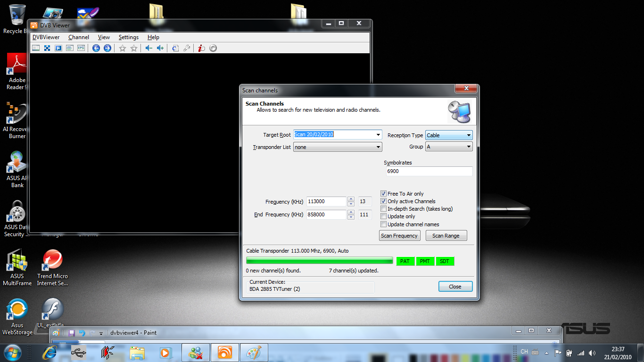Open the Asus WebStorage desktop shortcut
Image resolution: width=644 pixels, height=362 pixels.
coord(17,317)
